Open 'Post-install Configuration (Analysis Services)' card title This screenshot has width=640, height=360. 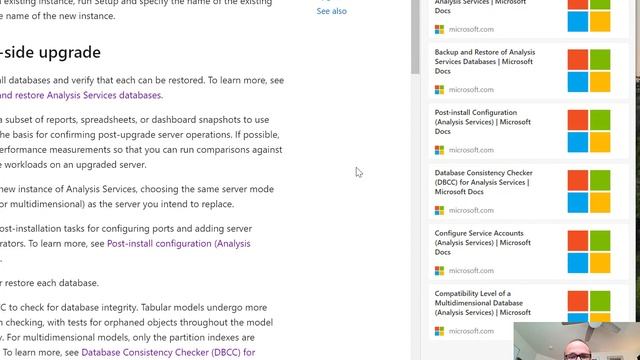482,122
